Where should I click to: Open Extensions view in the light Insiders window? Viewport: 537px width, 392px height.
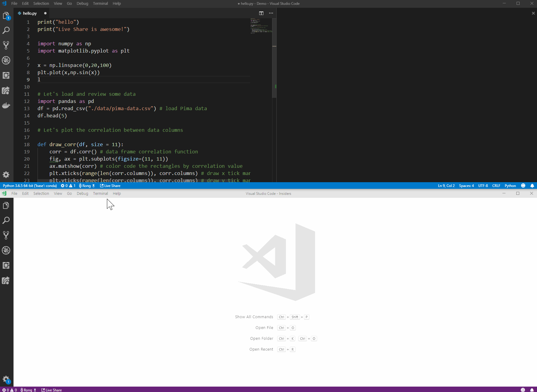[6, 265]
